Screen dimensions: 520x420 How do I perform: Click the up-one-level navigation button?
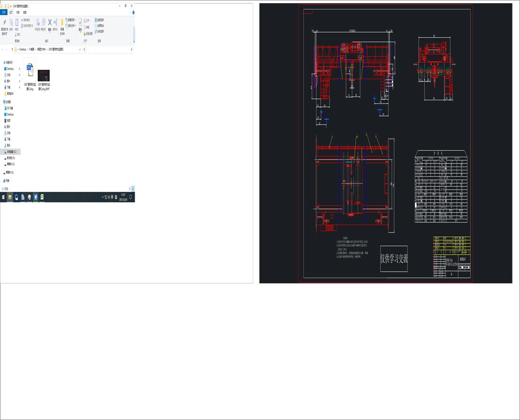pos(12,50)
